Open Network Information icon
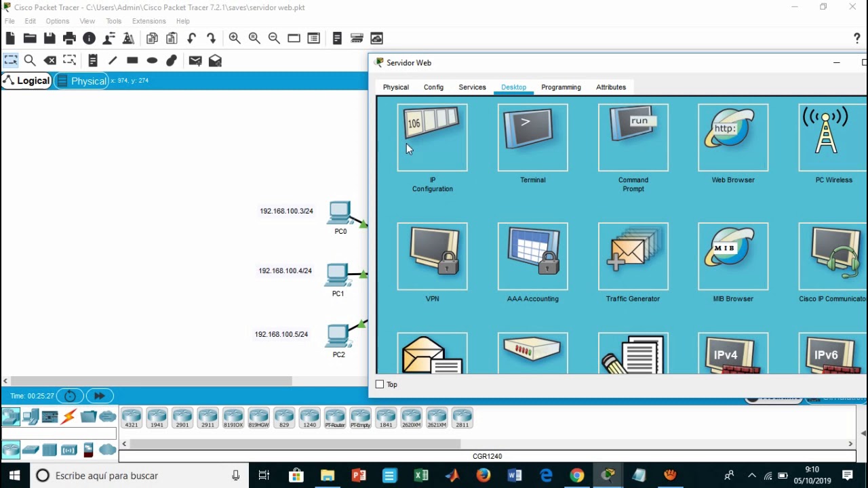This screenshot has height=488, width=868. click(89, 39)
